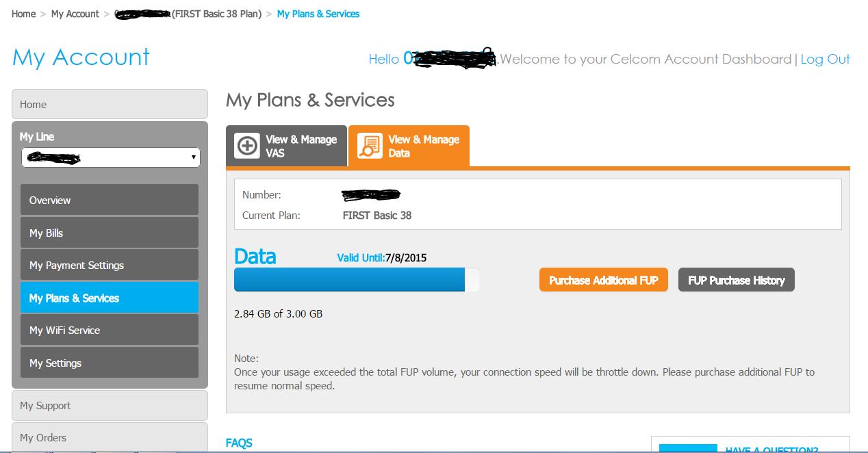Expand the My Orders section
868x453 pixels.
tap(110, 437)
